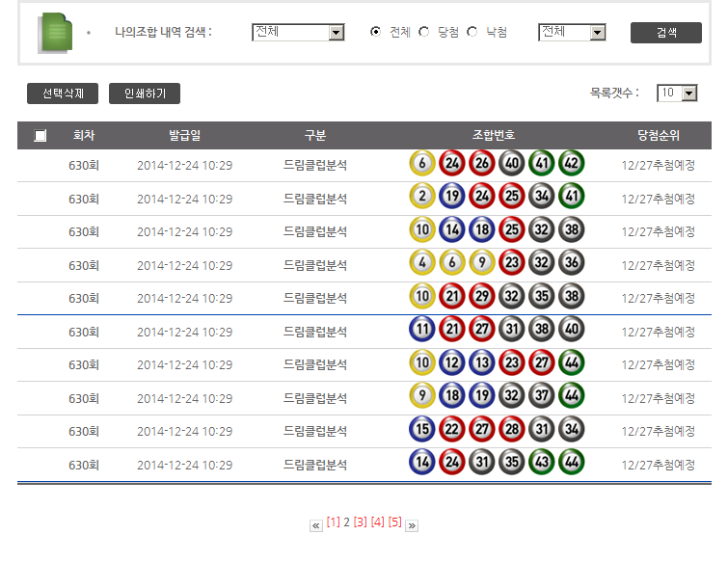Select the 낙첨 radio button
This screenshot has width=728, height=562.
(472, 32)
